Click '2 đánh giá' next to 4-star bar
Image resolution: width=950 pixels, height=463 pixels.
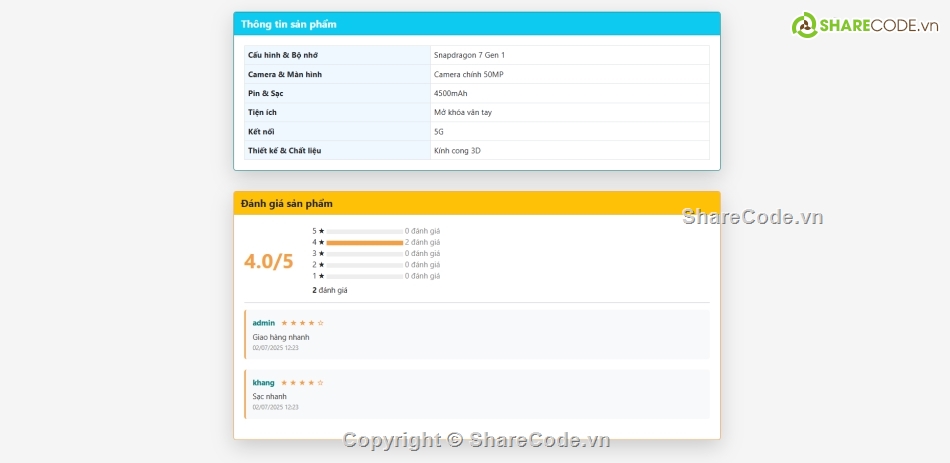click(422, 242)
